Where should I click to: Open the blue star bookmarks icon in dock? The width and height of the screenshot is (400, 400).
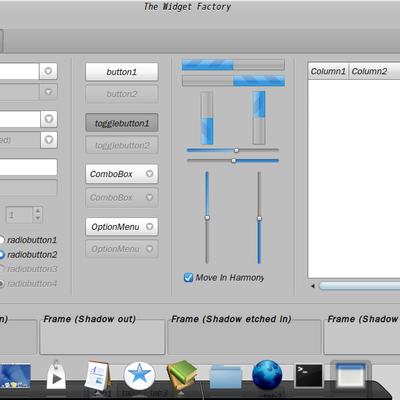[x=139, y=376]
